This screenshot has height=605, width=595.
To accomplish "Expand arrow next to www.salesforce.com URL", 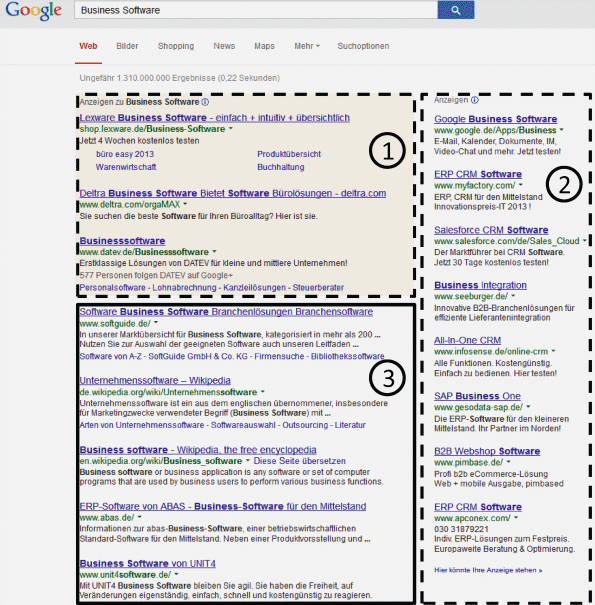I will (x=585, y=241).
